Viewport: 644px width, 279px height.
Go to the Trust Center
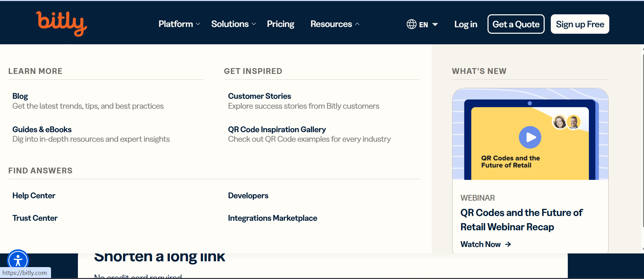[35, 218]
